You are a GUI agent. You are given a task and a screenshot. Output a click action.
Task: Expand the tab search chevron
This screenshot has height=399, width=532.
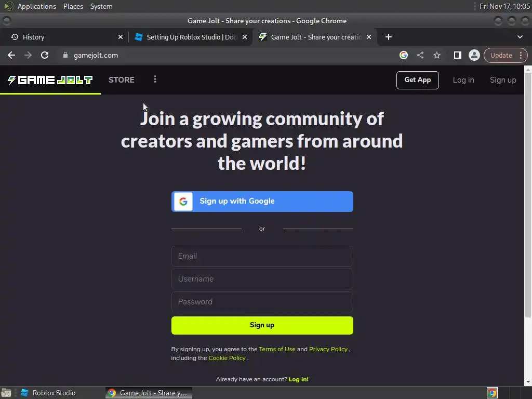[x=520, y=37]
